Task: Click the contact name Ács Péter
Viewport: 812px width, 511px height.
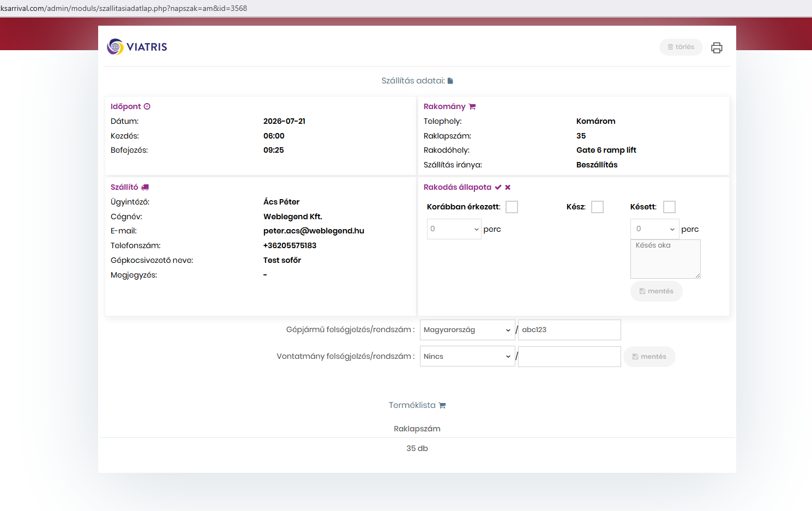Action: pos(281,202)
